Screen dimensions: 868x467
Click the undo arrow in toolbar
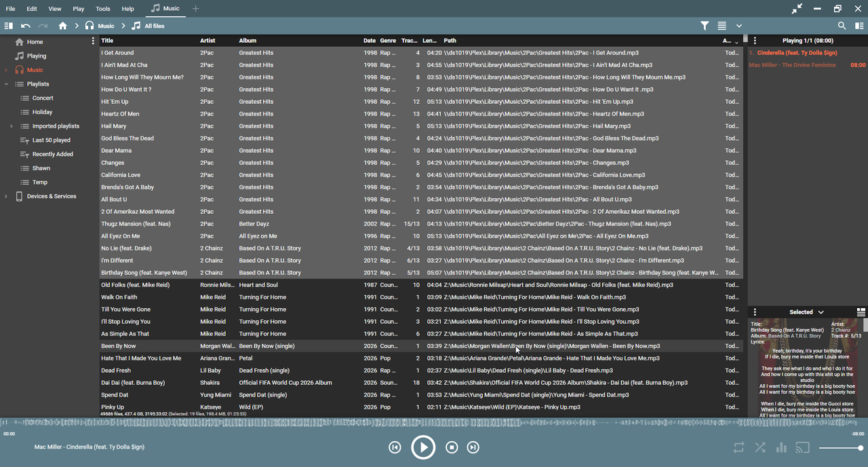click(26, 26)
